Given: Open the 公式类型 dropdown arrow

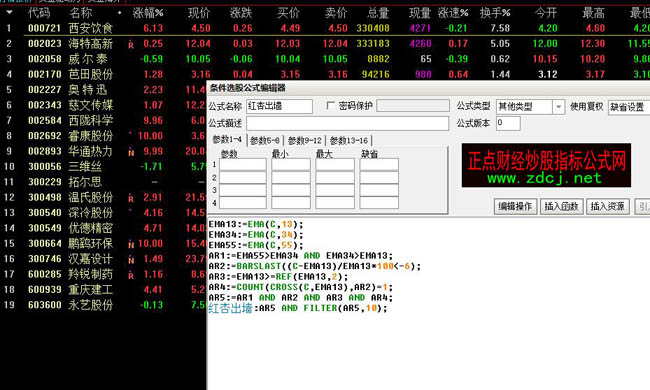Looking at the screenshot, I should tap(558, 107).
